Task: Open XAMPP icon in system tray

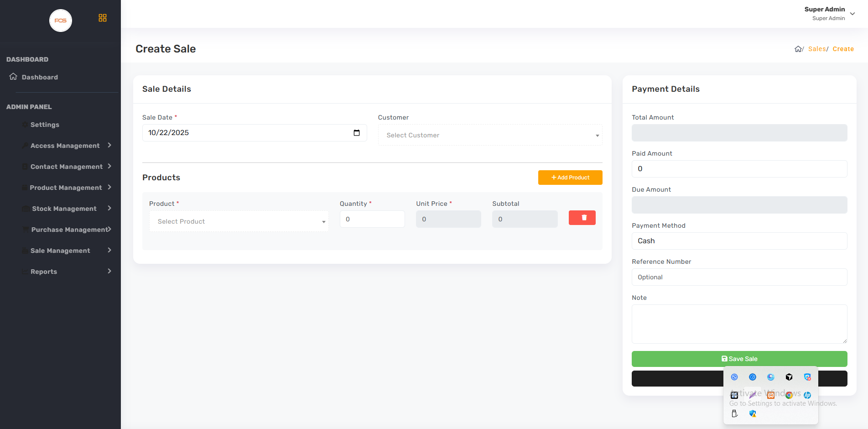Action: (x=771, y=395)
